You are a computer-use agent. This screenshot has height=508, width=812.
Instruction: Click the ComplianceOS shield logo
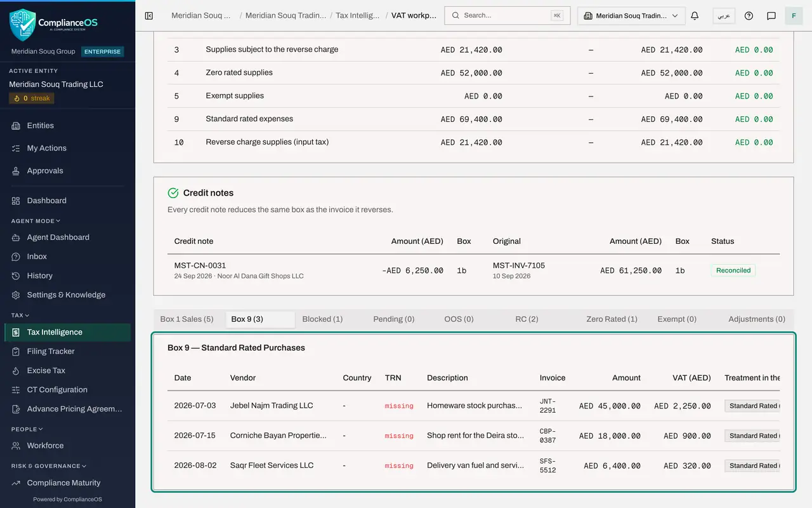point(23,25)
